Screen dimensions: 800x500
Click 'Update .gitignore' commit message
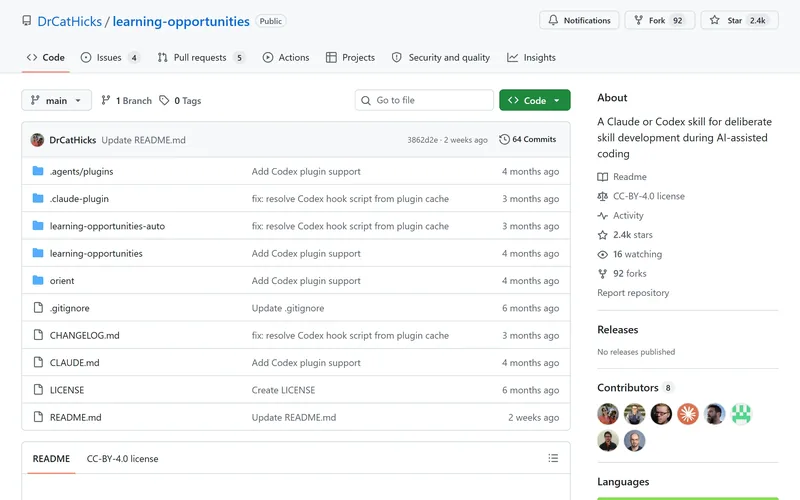coord(288,308)
